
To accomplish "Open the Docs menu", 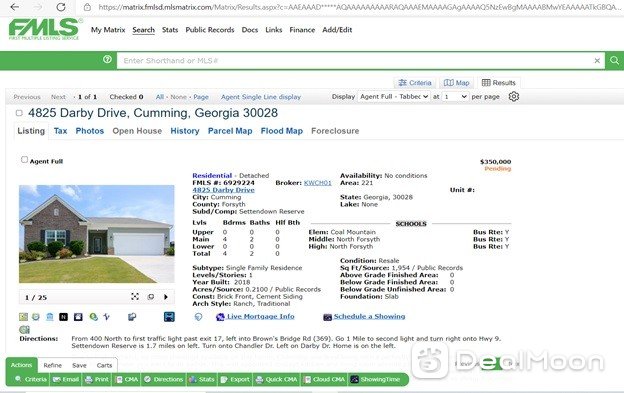I will 250,30.
